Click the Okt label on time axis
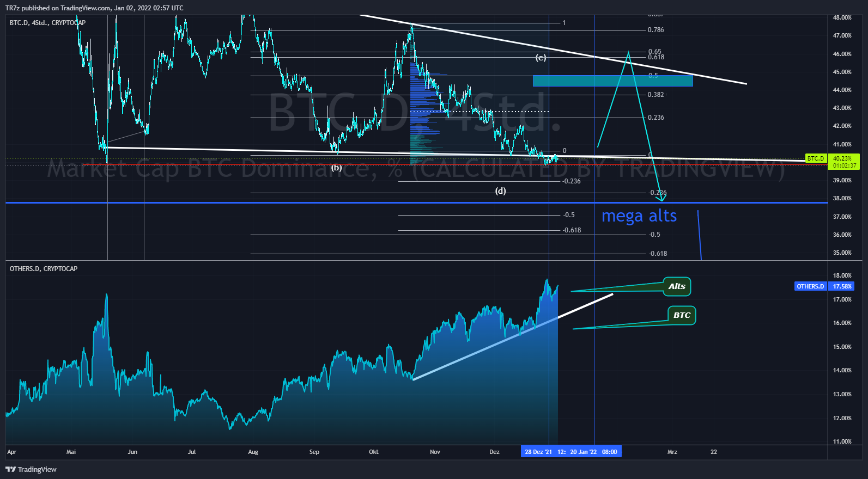Viewport: 868px width, 479px height. tap(374, 452)
